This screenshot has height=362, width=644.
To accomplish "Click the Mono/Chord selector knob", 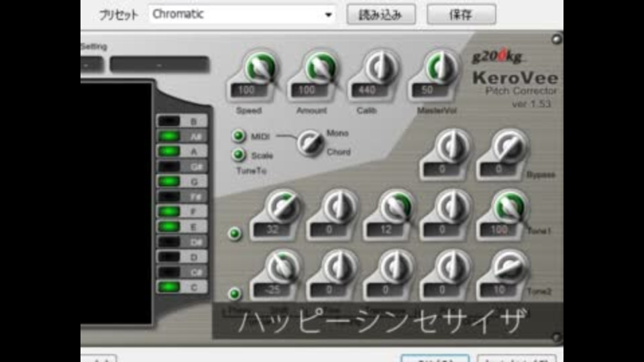I will pyautogui.click(x=311, y=143).
